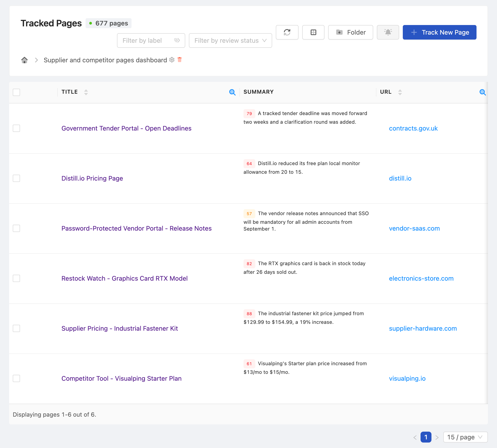
Task: Open Government Tender Portal - Open Deadlines
Action: click(126, 128)
